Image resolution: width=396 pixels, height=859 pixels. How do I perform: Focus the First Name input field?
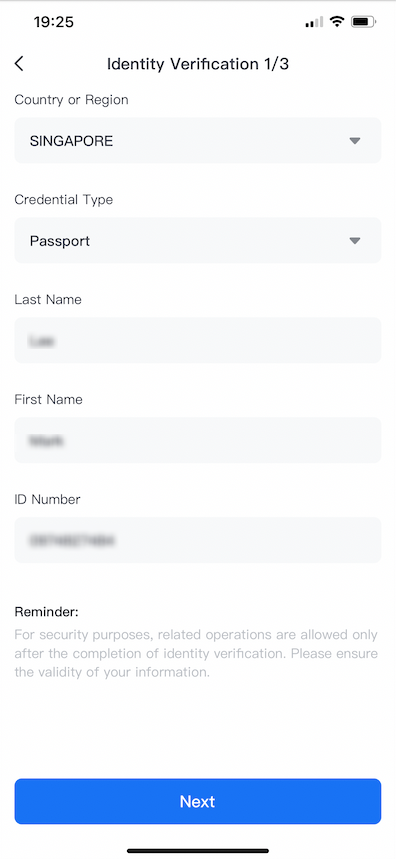tap(198, 440)
